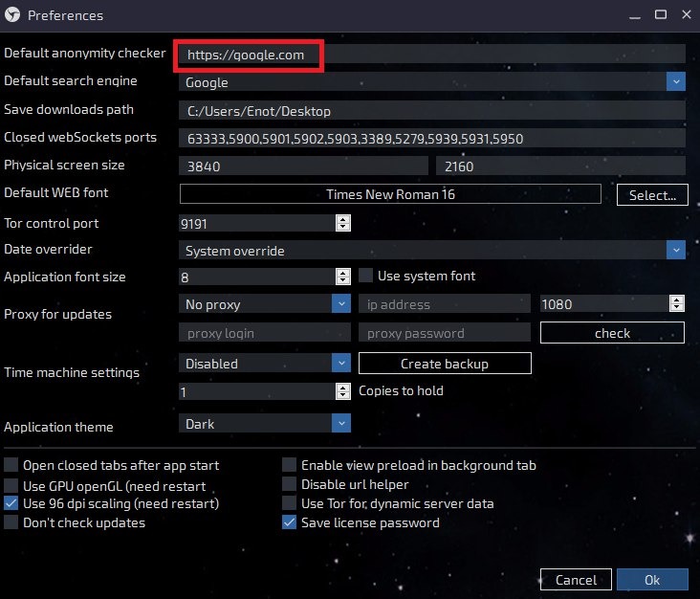Click the proxy port field showing 1080
The height and width of the screenshot is (599, 700).
604,304
